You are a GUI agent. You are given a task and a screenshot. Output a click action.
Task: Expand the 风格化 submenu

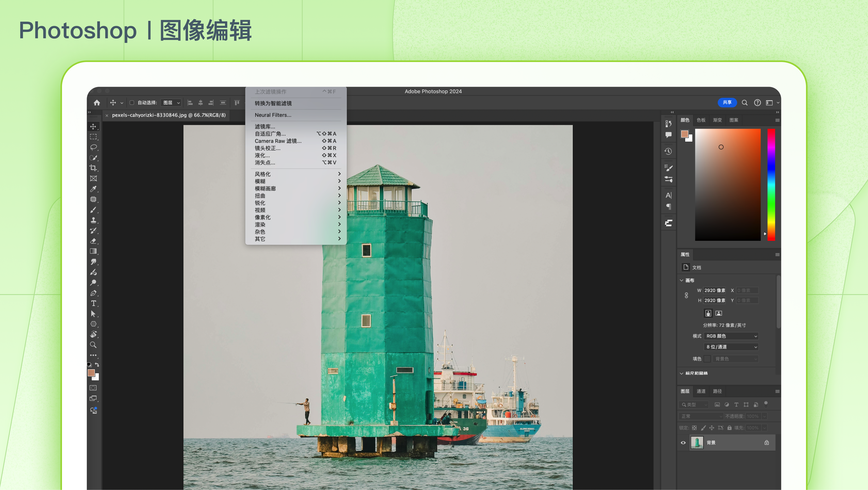[296, 174]
